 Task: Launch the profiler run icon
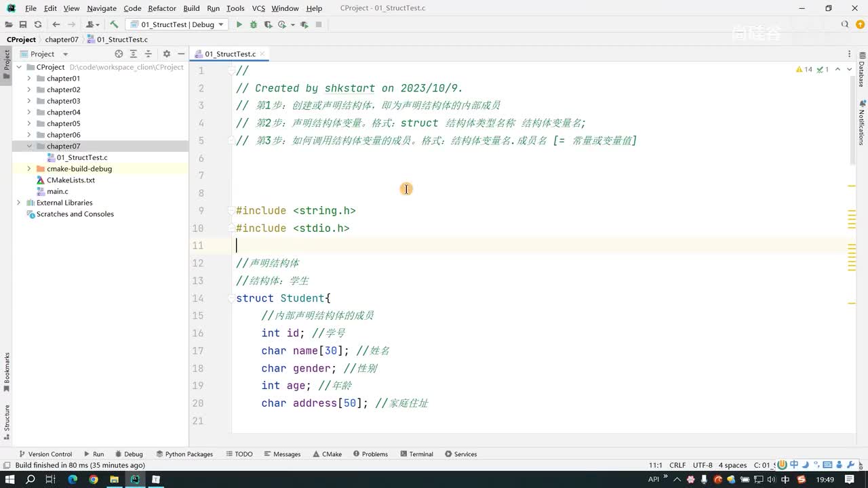click(282, 24)
